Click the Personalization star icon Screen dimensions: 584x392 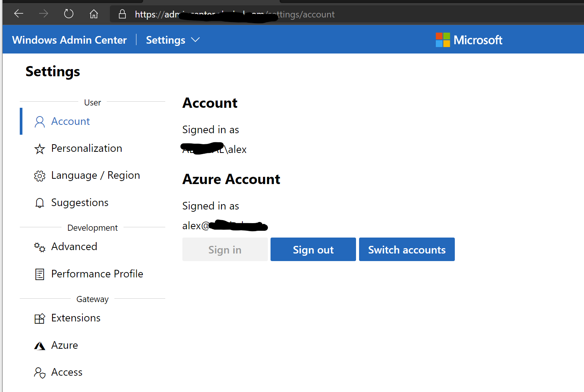tap(40, 149)
